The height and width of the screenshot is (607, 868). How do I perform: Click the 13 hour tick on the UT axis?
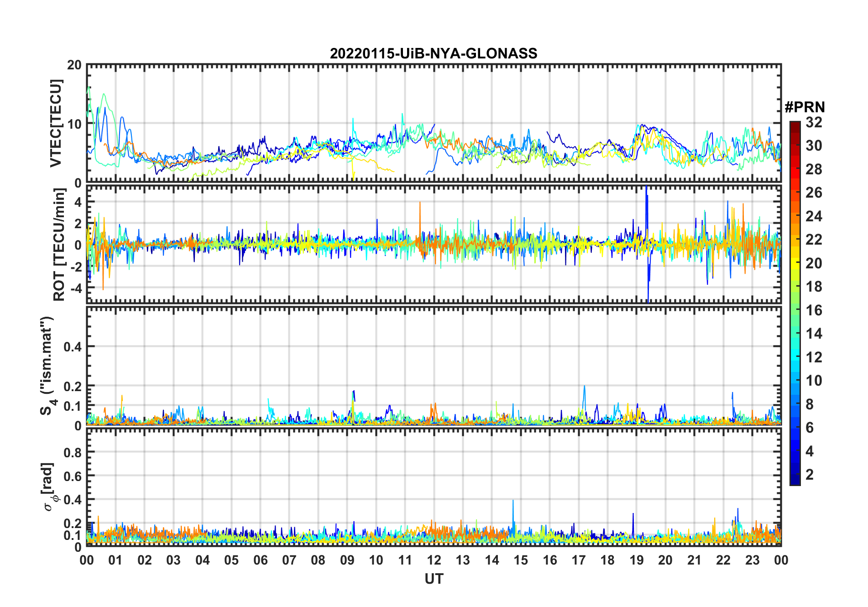click(463, 560)
